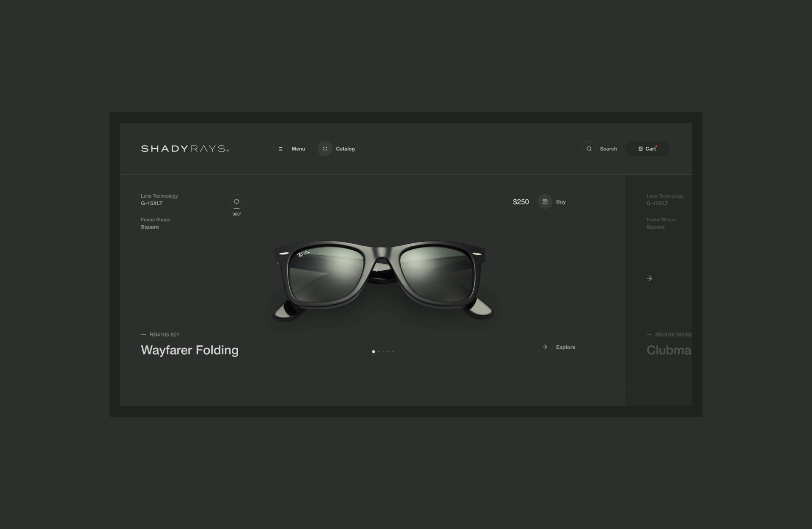Click the Wayfarer Folding product title
The width and height of the screenshot is (812, 529).
[x=189, y=350]
